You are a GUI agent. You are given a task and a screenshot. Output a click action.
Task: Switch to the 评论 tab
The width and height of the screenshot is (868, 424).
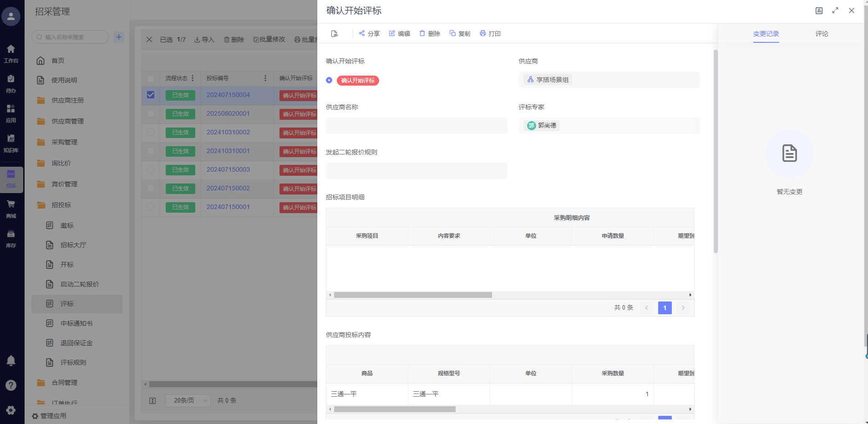[x=822, y=34]
